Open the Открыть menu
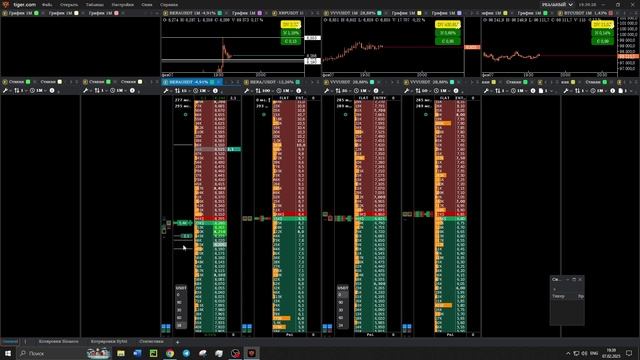The height and width of the screenshot is (360, 640). [x=69, y=4]
